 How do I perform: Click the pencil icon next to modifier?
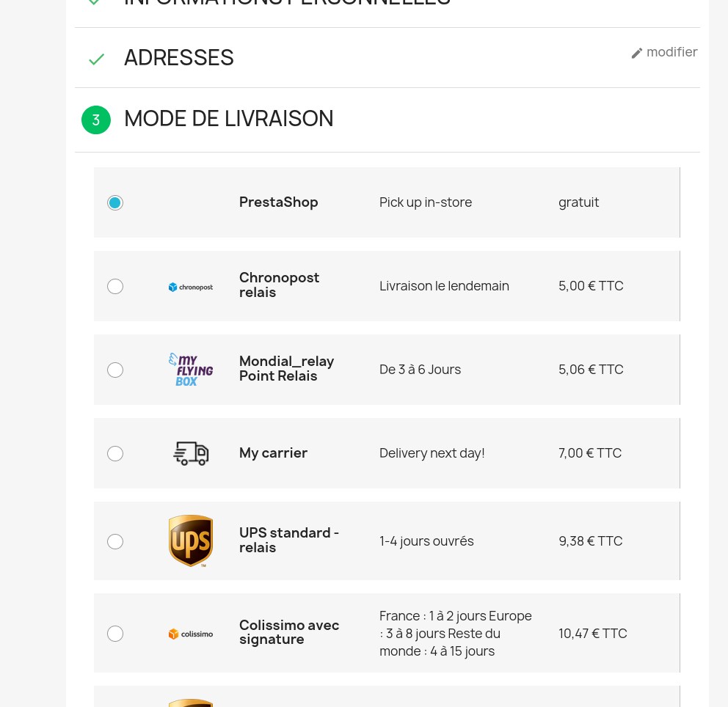[637, 54]
